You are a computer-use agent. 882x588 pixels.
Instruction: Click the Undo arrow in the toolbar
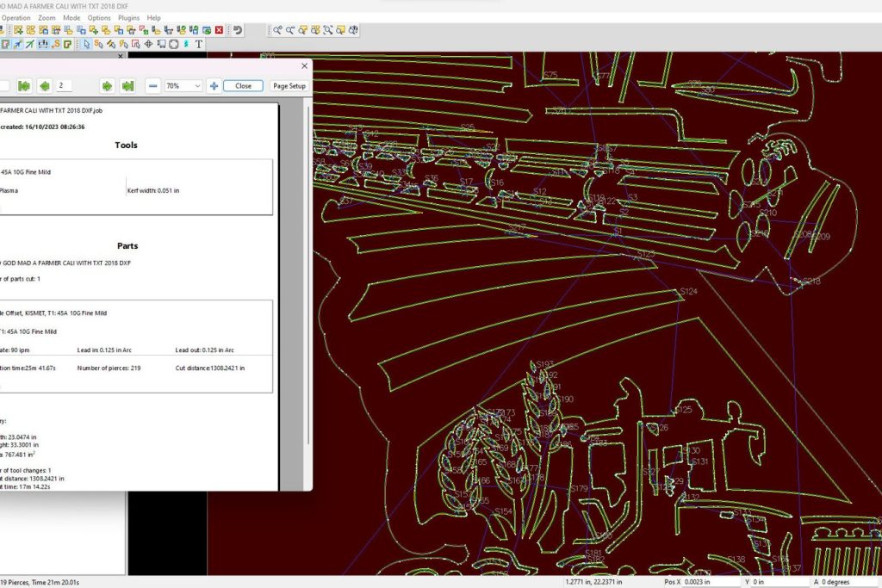(237, 30)
